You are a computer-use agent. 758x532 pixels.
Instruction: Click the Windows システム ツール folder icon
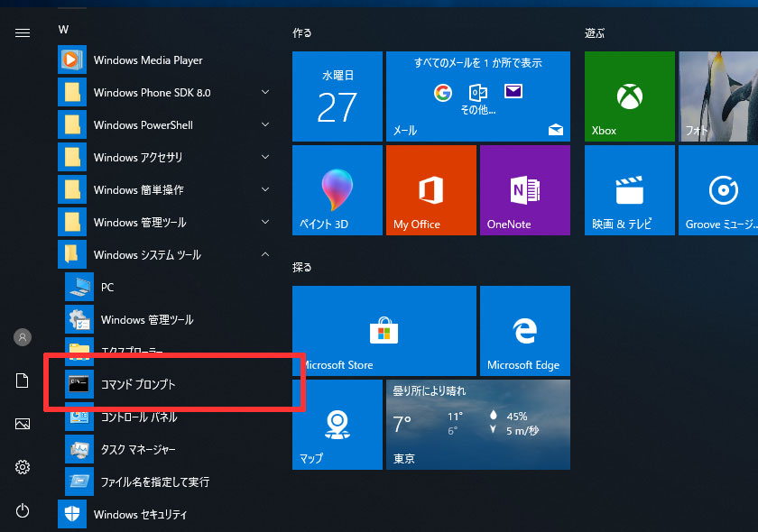click(x=72, y=254)
